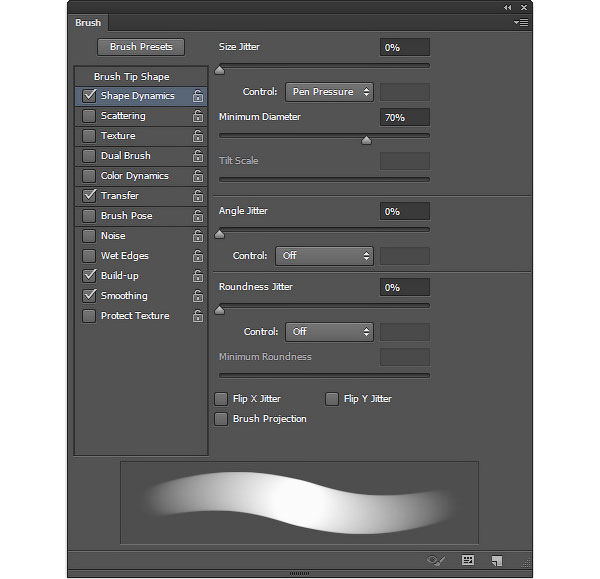Image resolution: width=600 pixels, height=579 pixels.
Task: Collapse the panel with the double-arrow icon
Action: 507,7
